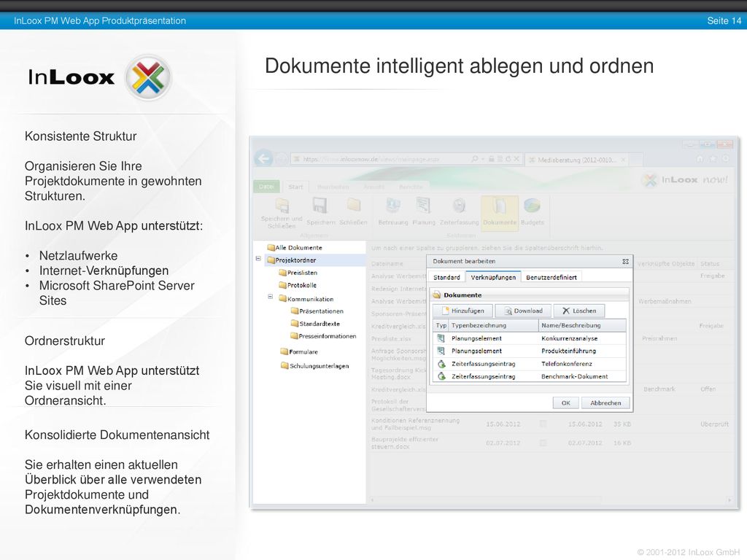The height and width of the screenshot is (560, 747).
Task: Click the Status column header
Action: tap(710, 263)
